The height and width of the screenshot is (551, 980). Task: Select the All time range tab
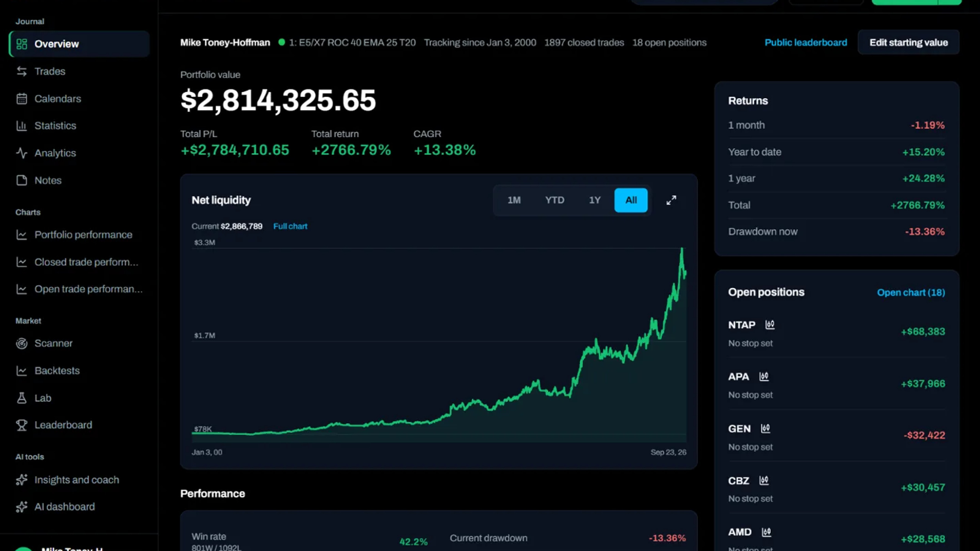[631, 200]
